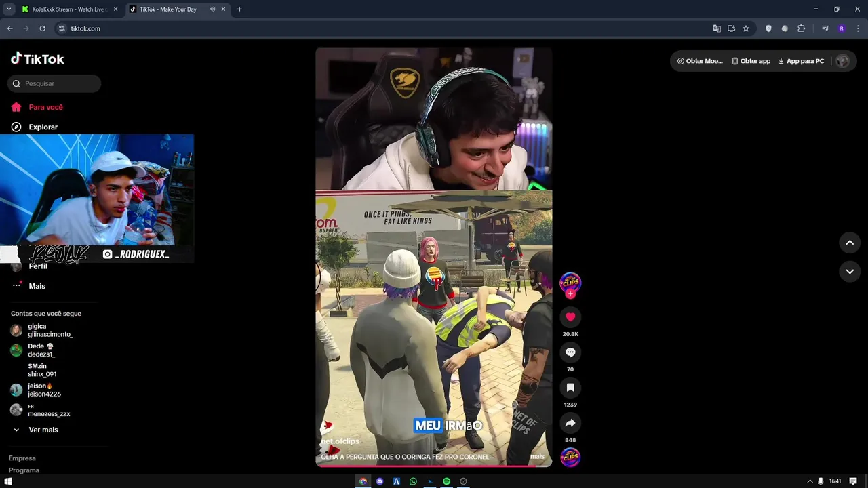
Task: Follow creator with red plus badge
Action: (570, 293)
